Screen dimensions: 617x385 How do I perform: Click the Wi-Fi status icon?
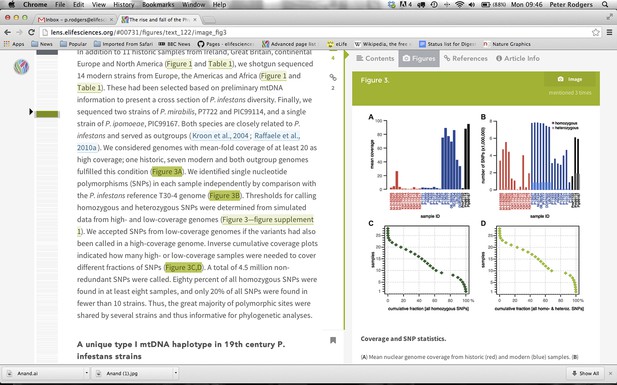click(x=459, y=5)
